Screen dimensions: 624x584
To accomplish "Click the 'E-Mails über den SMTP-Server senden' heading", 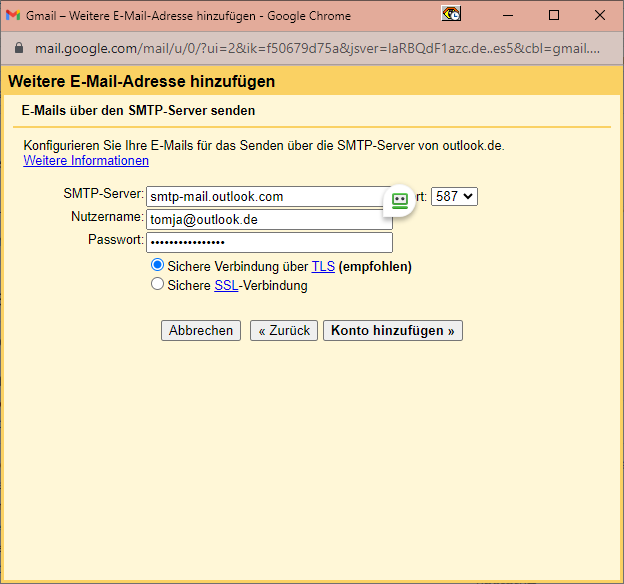I will 138,111.
